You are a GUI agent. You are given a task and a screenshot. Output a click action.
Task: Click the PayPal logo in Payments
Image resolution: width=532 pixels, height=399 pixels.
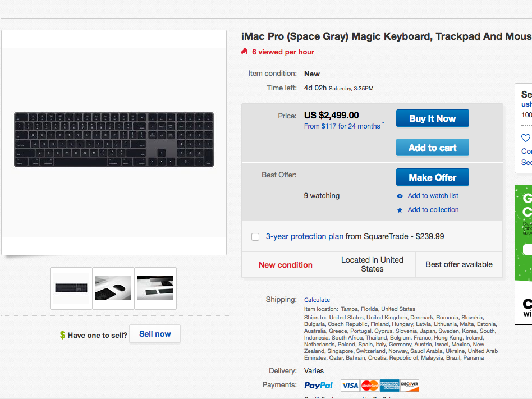318,385
